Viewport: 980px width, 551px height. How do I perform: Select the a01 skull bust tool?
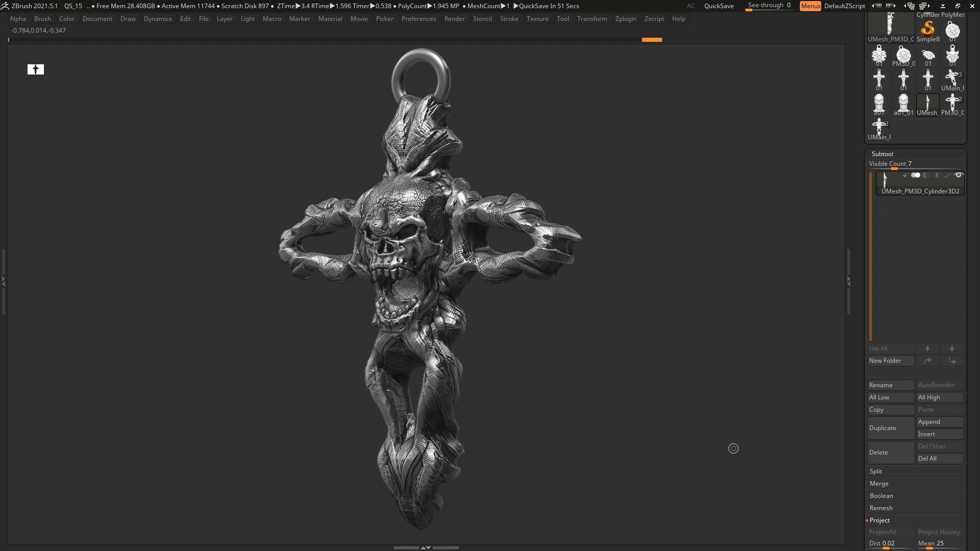tap(879, 105)
